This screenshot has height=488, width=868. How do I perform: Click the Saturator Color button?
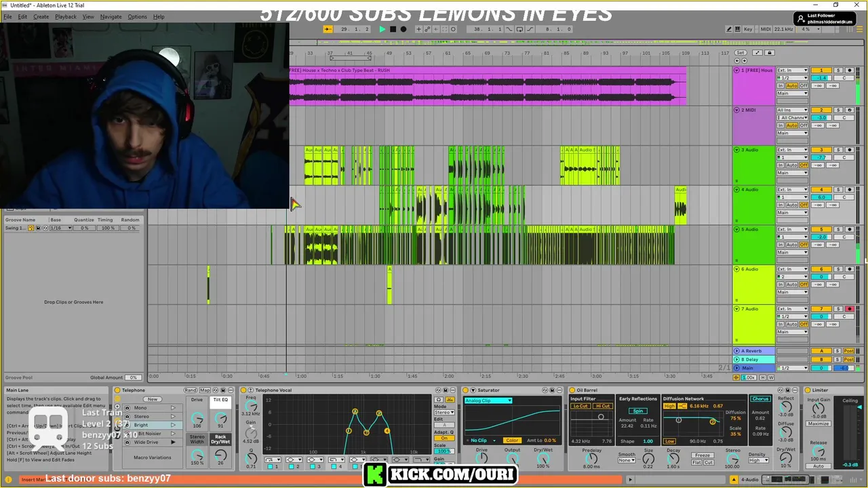512,441
